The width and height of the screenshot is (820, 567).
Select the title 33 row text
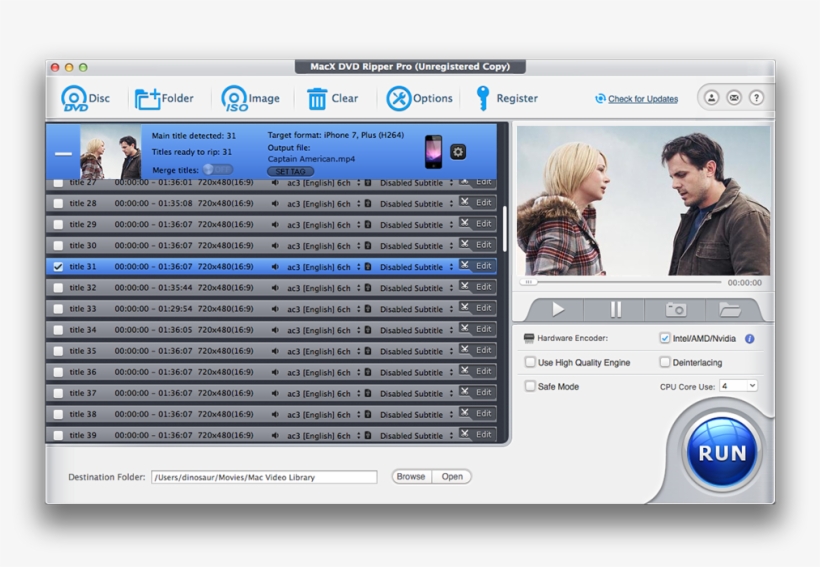pos(83,309)
